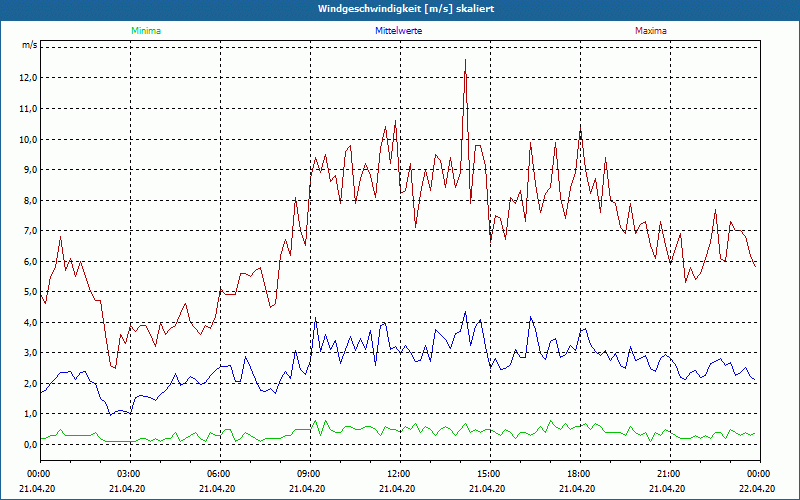
Task: Select the 1,0 y-axis value
Action: point(31,414)
